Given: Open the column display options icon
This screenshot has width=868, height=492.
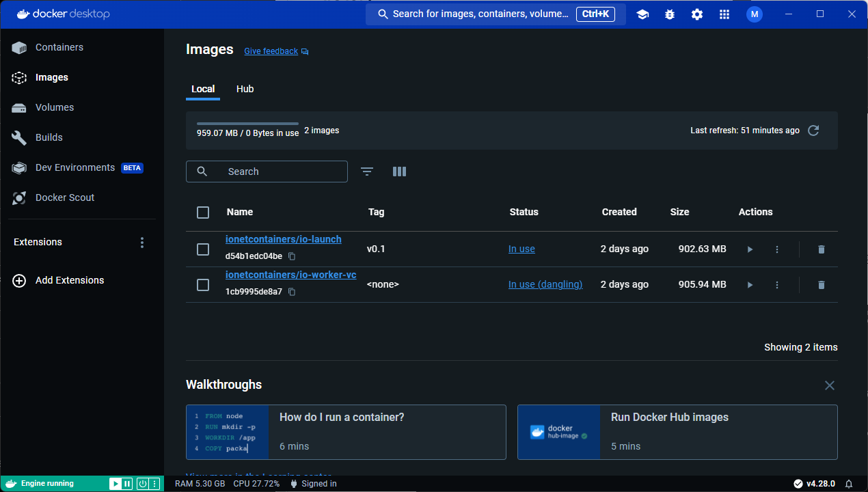Looking at the screenshot, I should coord(400,172).
